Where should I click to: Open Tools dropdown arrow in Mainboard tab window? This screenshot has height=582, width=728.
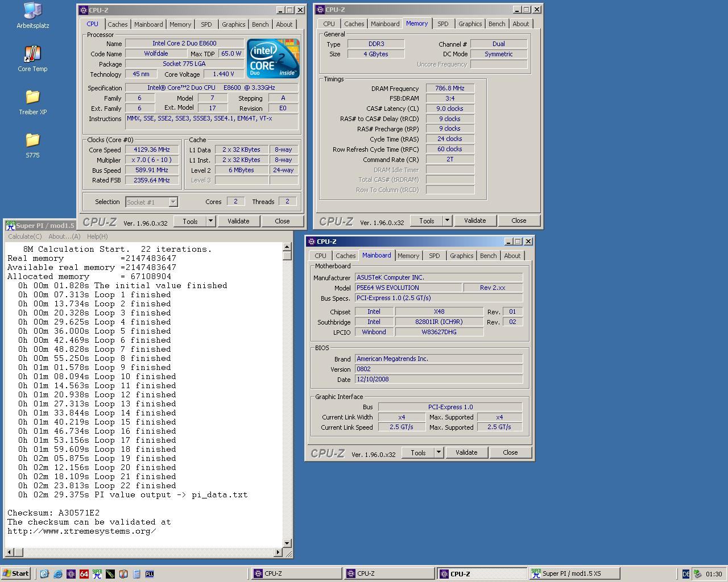click(x=439, y=452)
